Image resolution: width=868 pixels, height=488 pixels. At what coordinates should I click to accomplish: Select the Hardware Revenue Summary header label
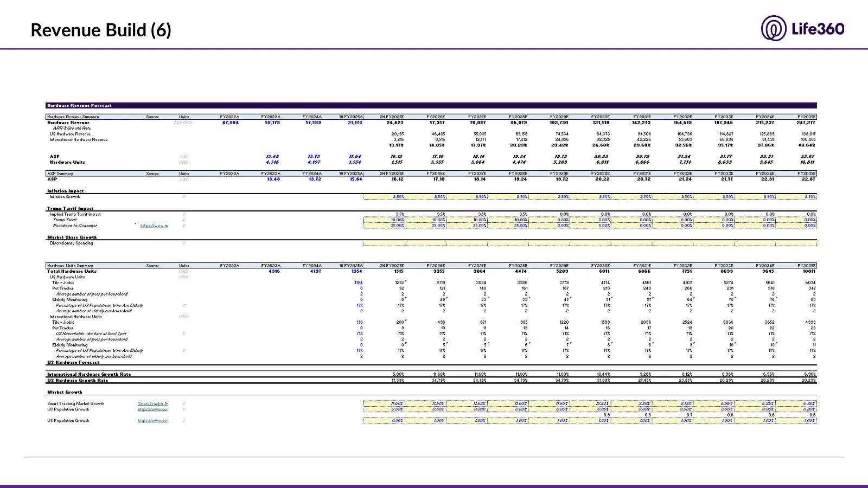73,117
